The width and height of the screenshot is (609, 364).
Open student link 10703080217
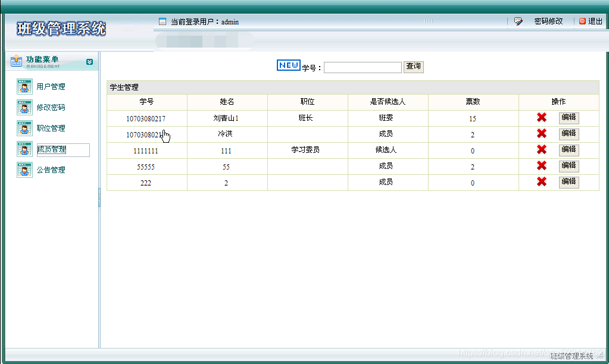tap(146, 118)
